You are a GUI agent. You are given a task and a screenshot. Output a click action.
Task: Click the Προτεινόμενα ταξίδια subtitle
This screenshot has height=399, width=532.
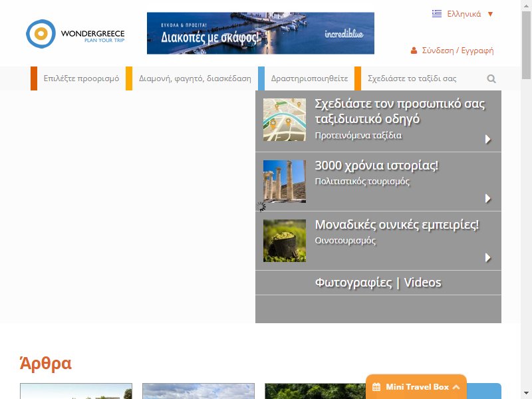[x=358, y=136]
